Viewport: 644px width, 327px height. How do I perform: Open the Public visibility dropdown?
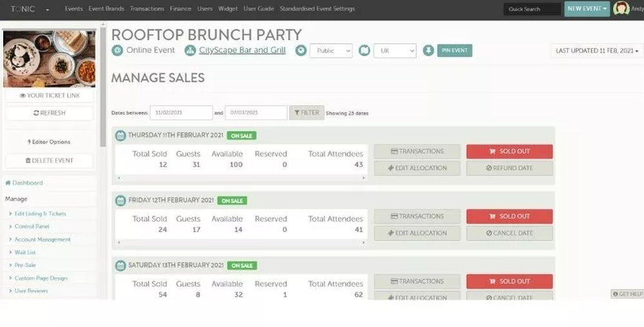pos(331,50)
